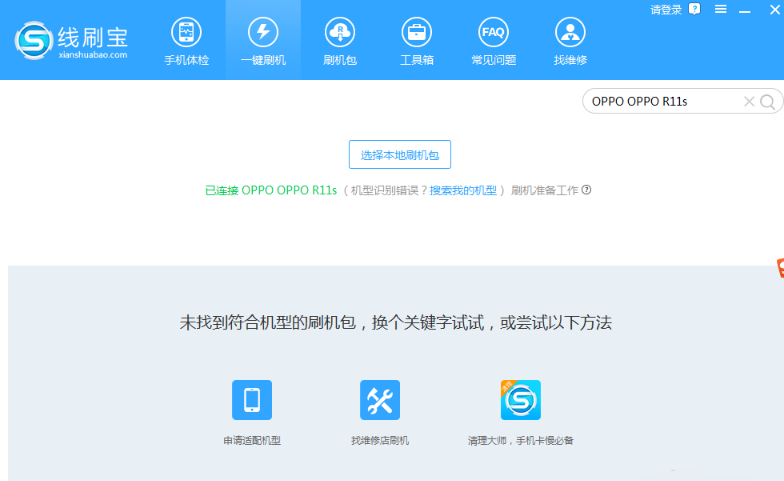This screenshot has width=784, height=481.
Task: Click the 刷机准备工作 text
Action: (x=544, y=190)
